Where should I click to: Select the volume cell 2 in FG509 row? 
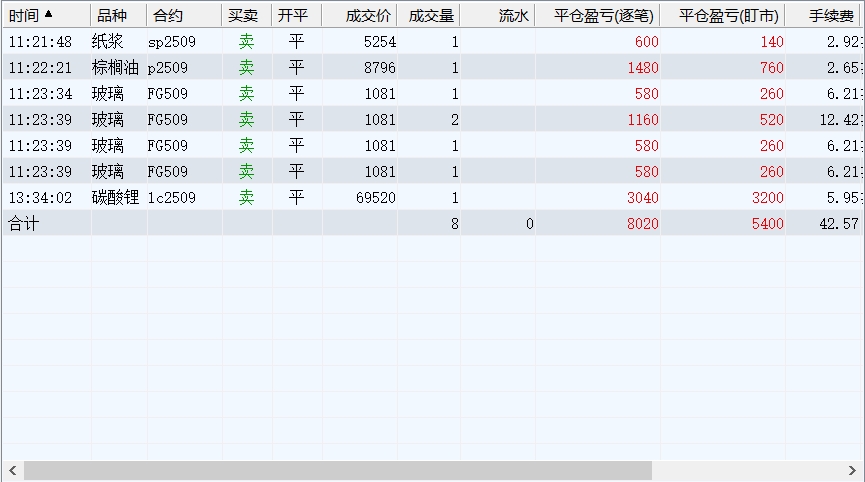pyautogui.click(x=455, y=120)
